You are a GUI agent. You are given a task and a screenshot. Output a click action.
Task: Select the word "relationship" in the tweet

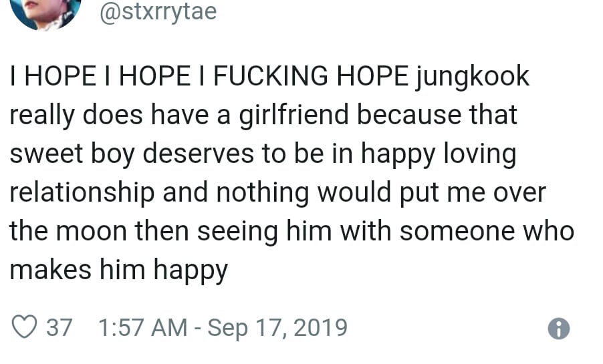coord(80,193)
